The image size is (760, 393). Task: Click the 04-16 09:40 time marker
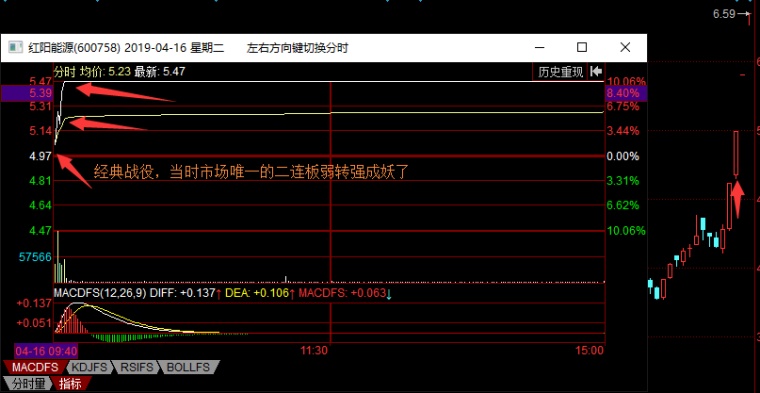coord(47,350)
